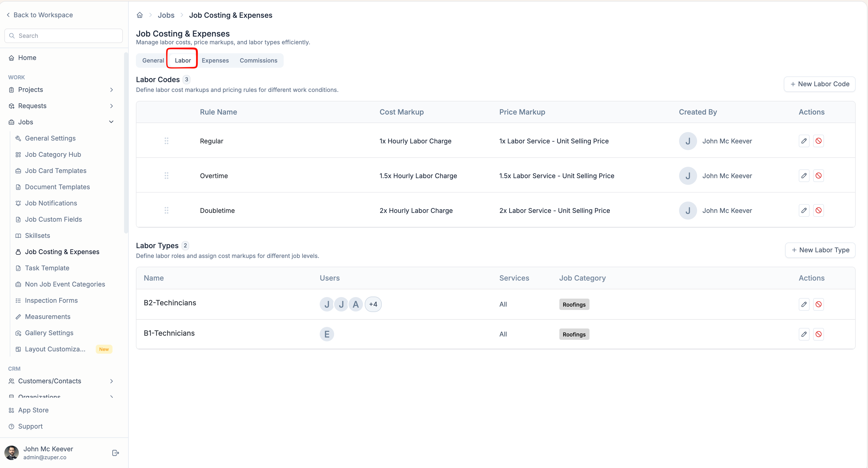
Task: Delete the B2-Techincians labor type
Action: pyautogui.click(x=819, y=304)
